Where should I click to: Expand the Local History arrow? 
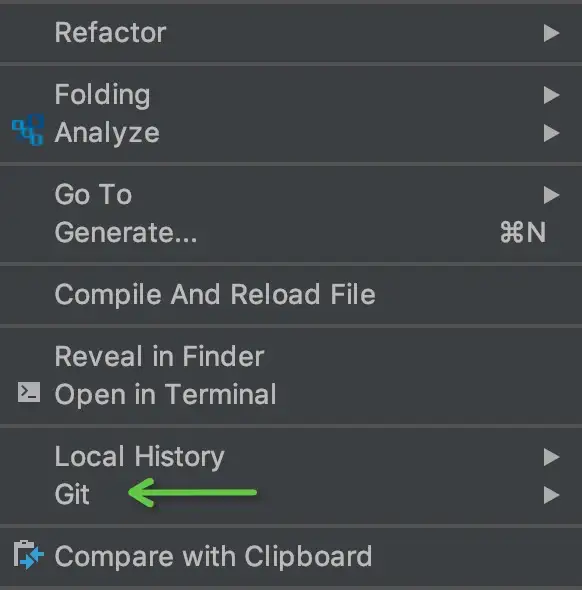(x=551, y=457)
